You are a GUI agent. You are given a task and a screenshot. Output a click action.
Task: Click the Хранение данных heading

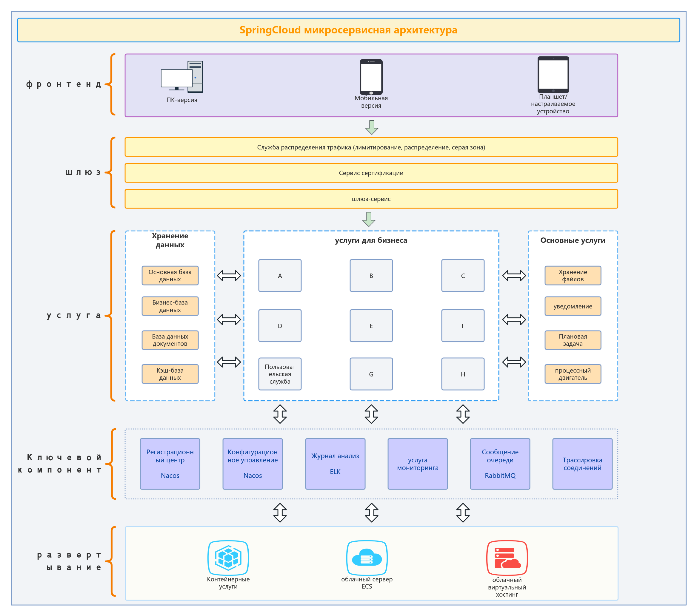pyautogui.click(x=170, y=240)
